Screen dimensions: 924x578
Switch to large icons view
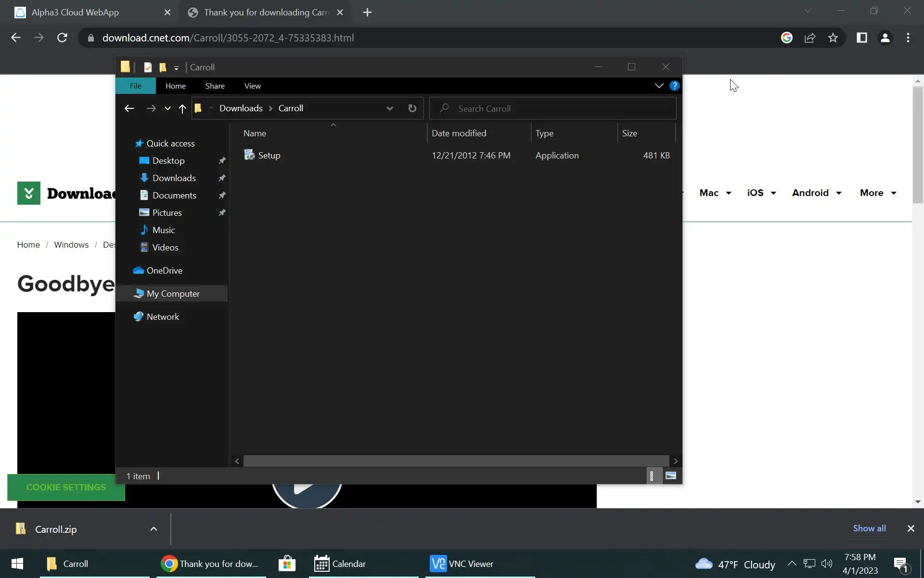coord(670,476)
